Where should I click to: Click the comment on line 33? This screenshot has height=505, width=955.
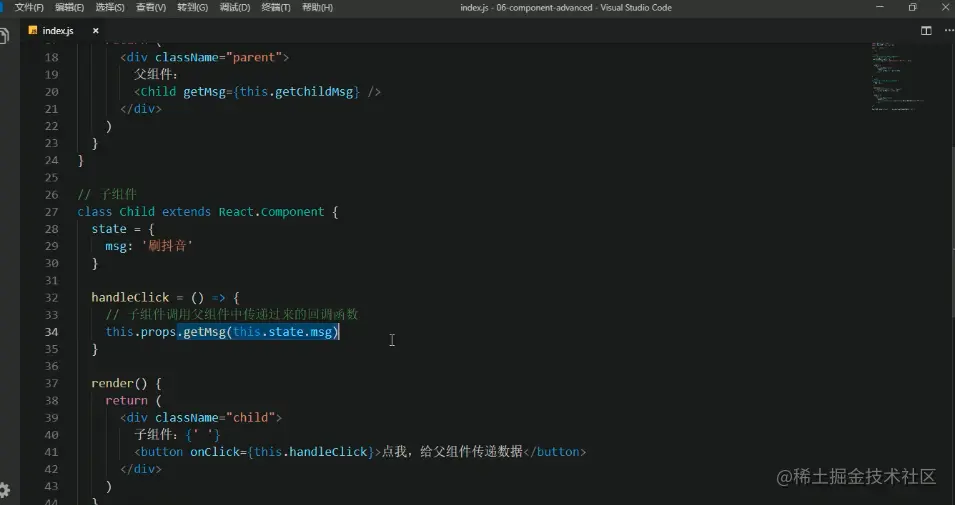[x=232, y=314]
